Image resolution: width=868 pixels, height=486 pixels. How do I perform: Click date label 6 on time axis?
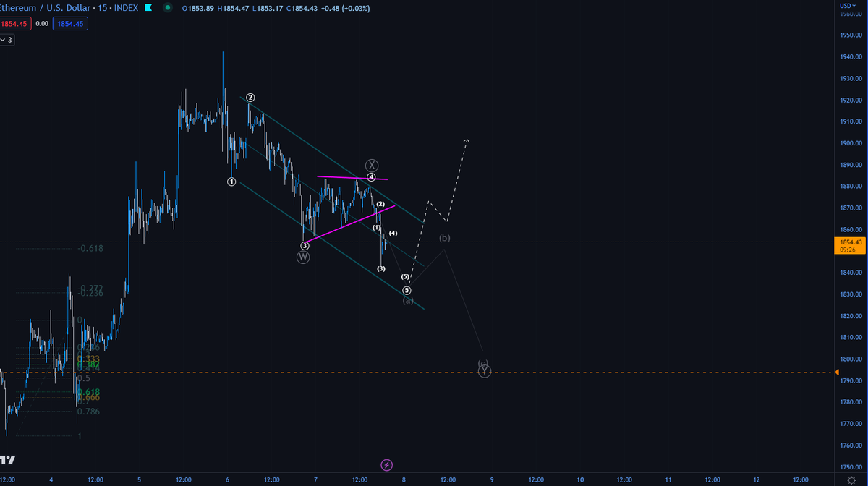click(227, 479)
